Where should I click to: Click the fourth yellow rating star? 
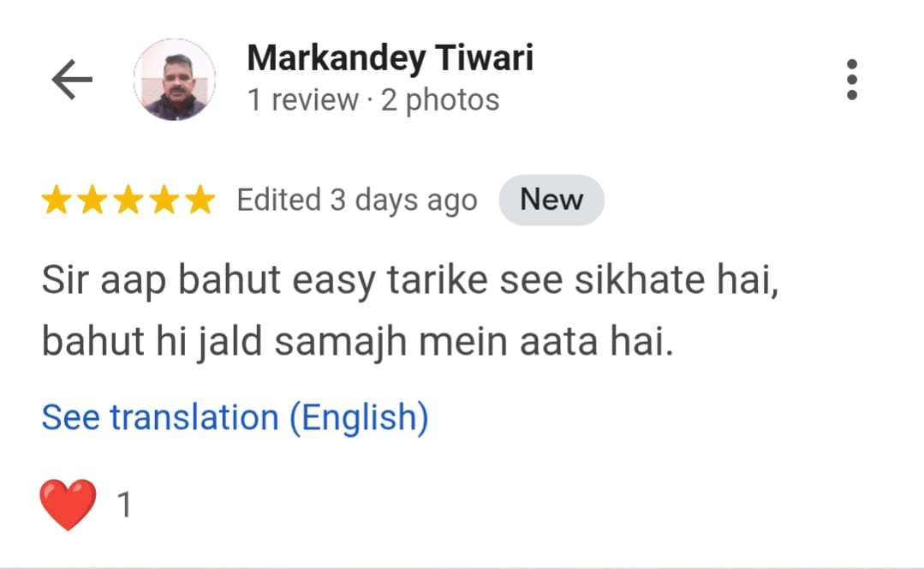[x=164, y=200]
